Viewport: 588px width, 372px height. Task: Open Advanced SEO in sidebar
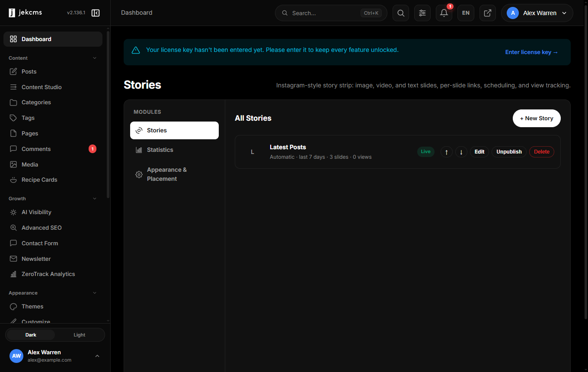53,228
